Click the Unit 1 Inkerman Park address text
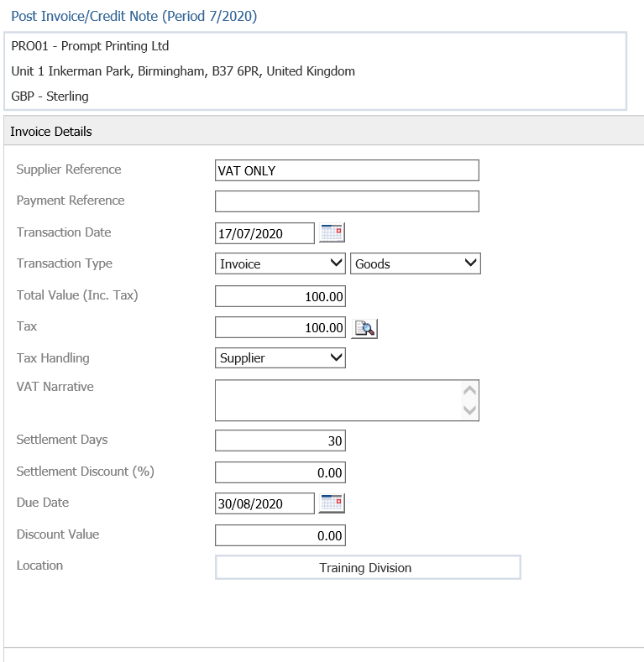This screenshot has width=644, height=662. (x=183, y=71)
